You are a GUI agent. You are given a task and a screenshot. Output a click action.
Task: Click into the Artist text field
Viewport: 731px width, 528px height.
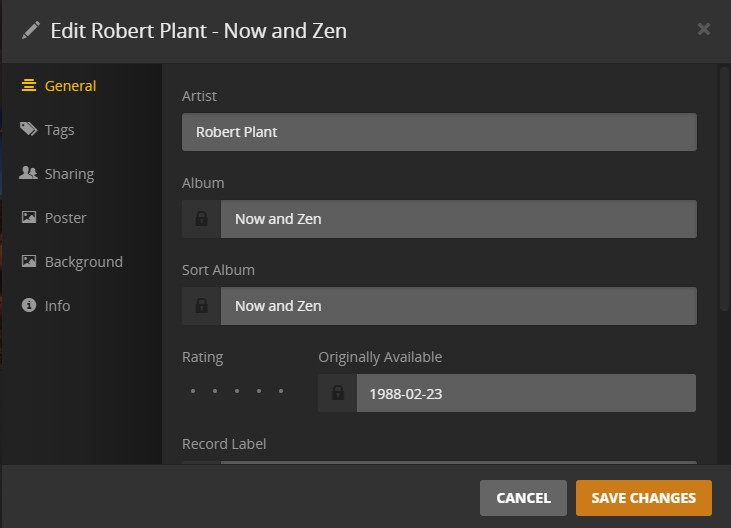pos(439,132)
